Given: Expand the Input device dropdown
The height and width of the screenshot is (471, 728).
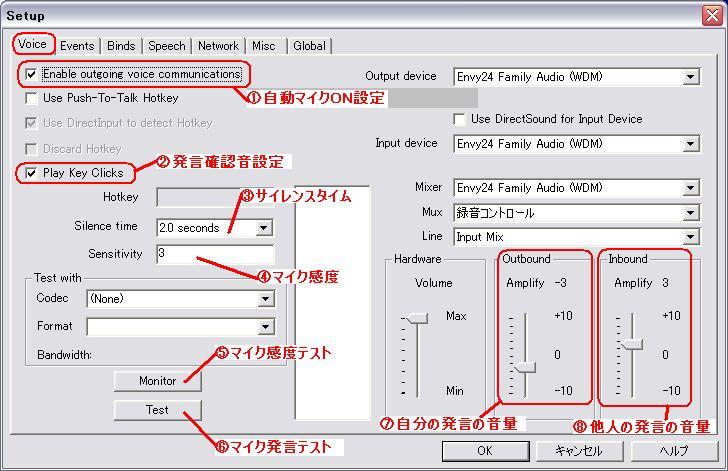Looking at the screenshot, I should pos(691,144).
